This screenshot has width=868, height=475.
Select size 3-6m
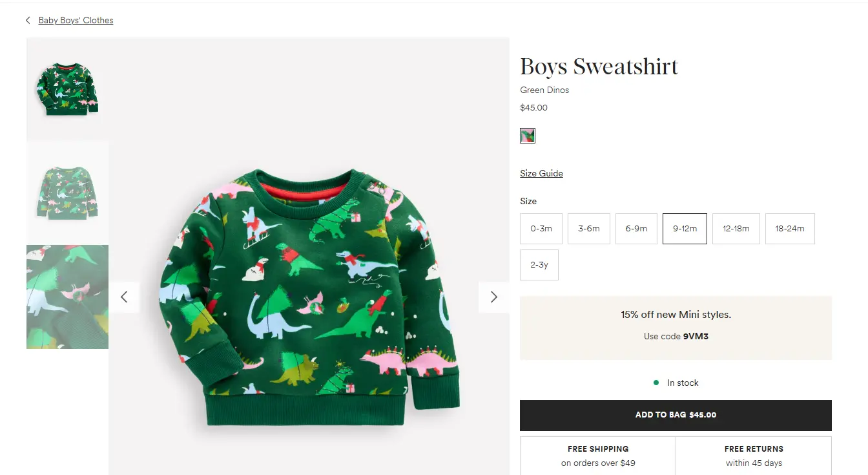(588, 228)
